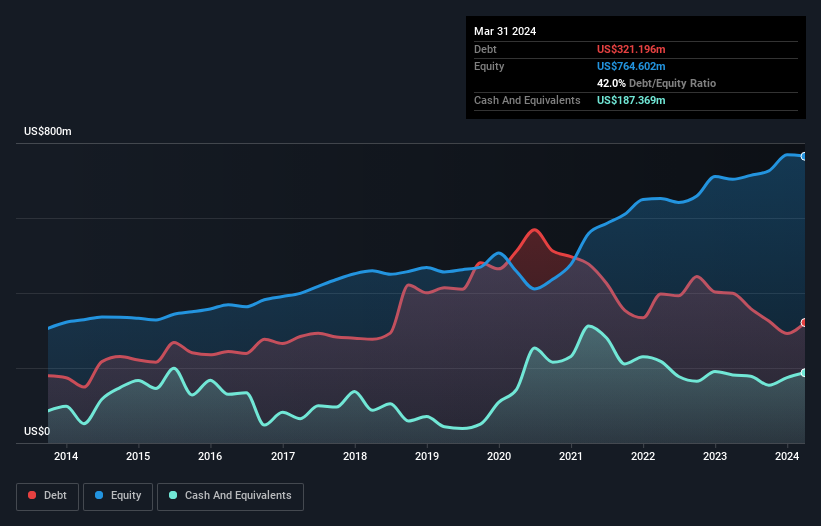Viewport: 821px width, 526px height.
Task: Click the 2023 x-axis label
Action: click(715, 456)
